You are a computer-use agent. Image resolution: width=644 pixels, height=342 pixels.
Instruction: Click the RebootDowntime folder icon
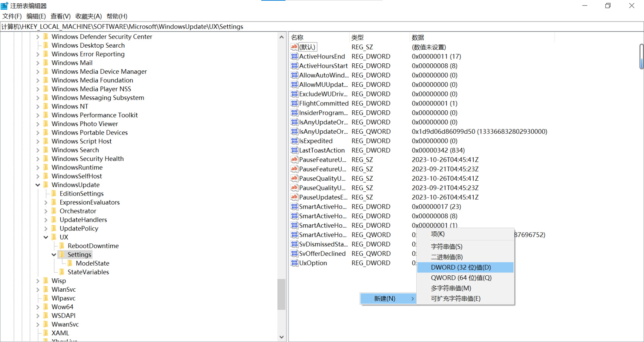point(62,246)
